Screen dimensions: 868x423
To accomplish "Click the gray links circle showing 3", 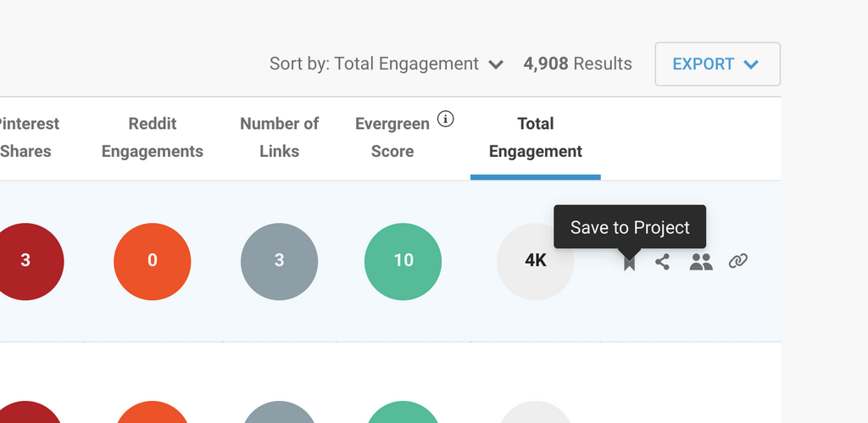I will (x=279, y=261).
